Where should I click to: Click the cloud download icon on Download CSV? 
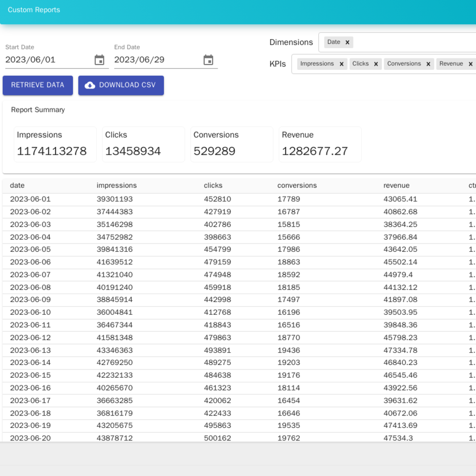click(x=90, y=85)
